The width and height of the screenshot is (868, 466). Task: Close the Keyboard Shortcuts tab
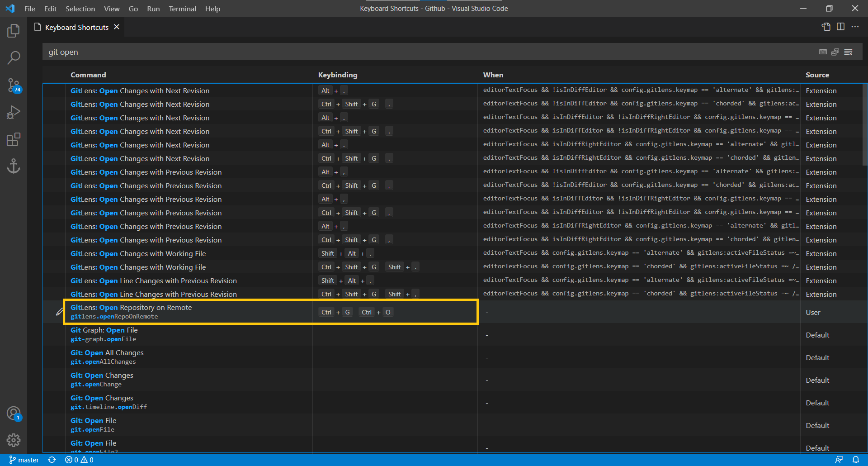117,27
